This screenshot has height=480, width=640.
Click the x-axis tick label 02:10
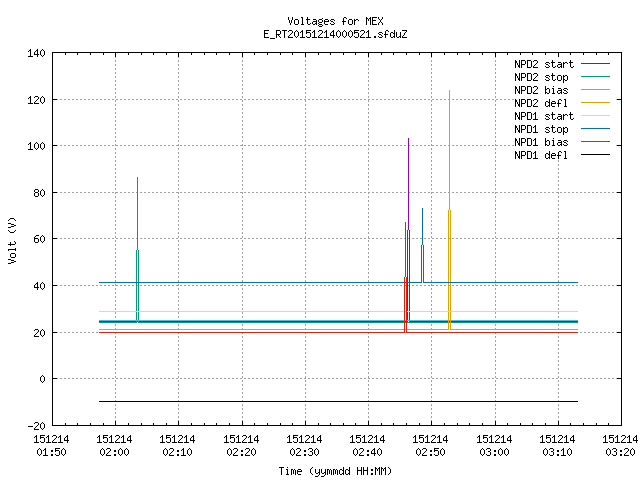point(178,452)
